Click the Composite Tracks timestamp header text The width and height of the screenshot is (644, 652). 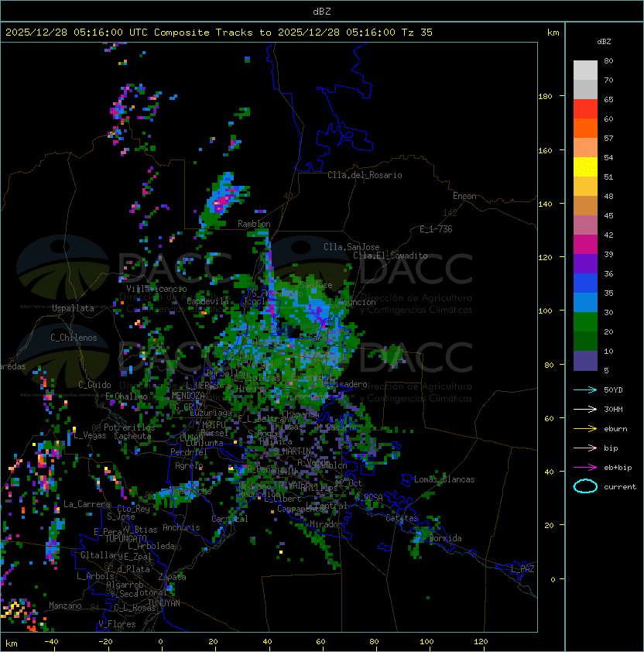click(x=219, y=33)
